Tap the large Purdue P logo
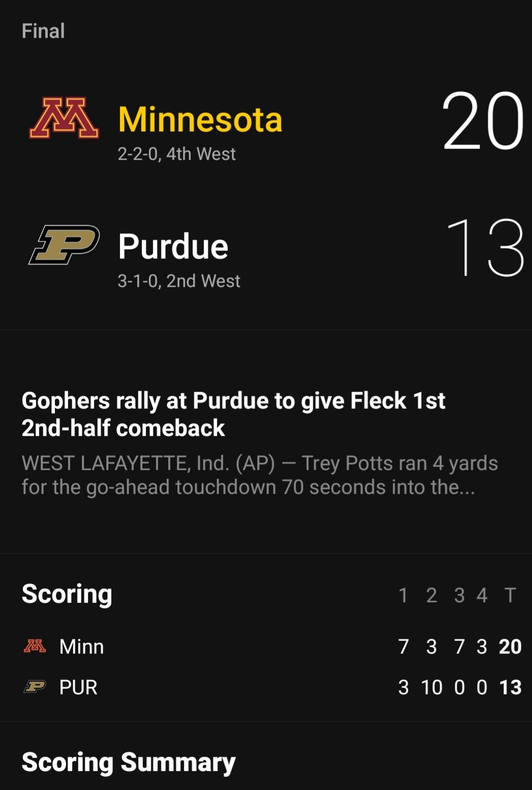The height and width of the screenshot is (790, 532). point(64,245)
